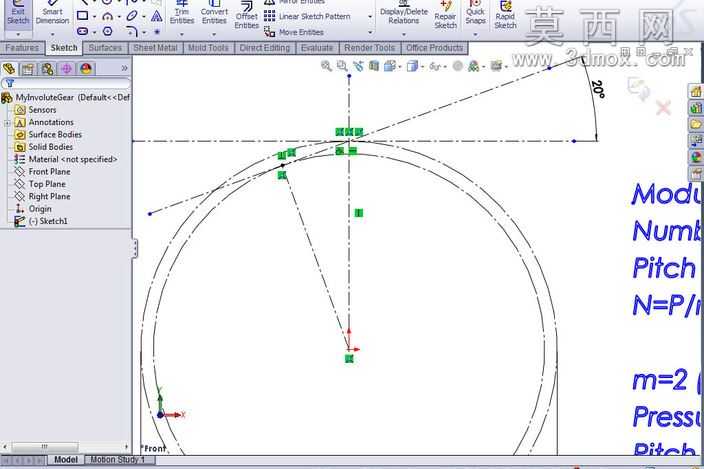The image size is (704, 469).
Task: Click Move Entities tool
Action: (294, 32)
